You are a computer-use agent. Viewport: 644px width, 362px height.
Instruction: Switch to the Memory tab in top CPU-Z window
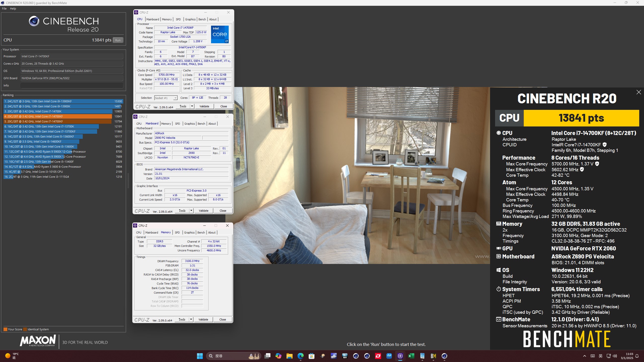167,19
